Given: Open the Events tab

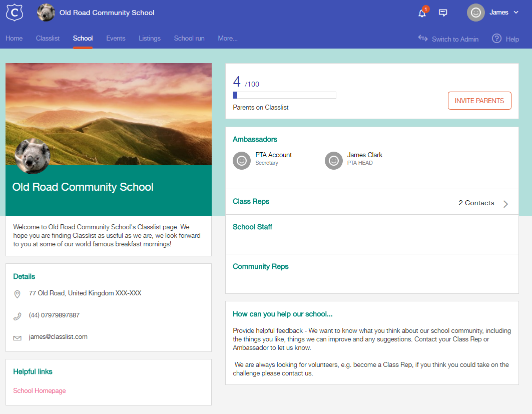Looking at the screenshot, I should click(x=116, y=39).
